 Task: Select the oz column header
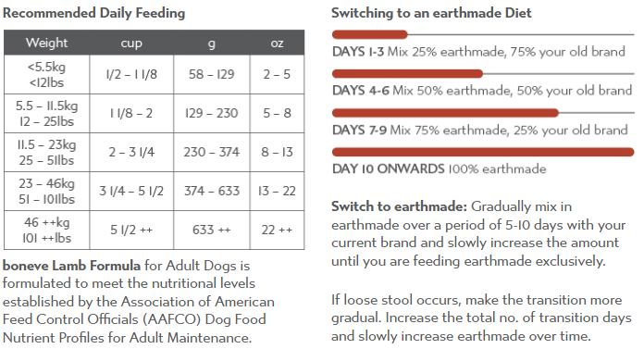click(278, 43)
